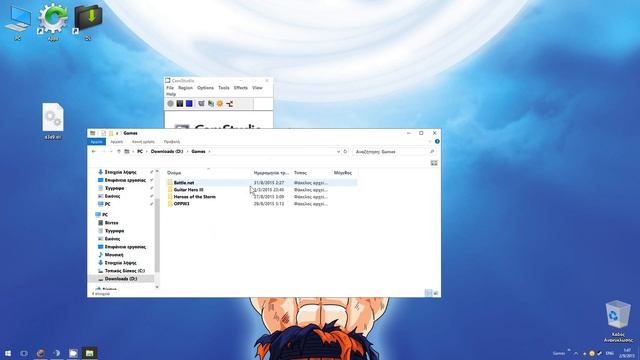
Task: Click the preview pane icon below search
Action: [x=434, y=163]
